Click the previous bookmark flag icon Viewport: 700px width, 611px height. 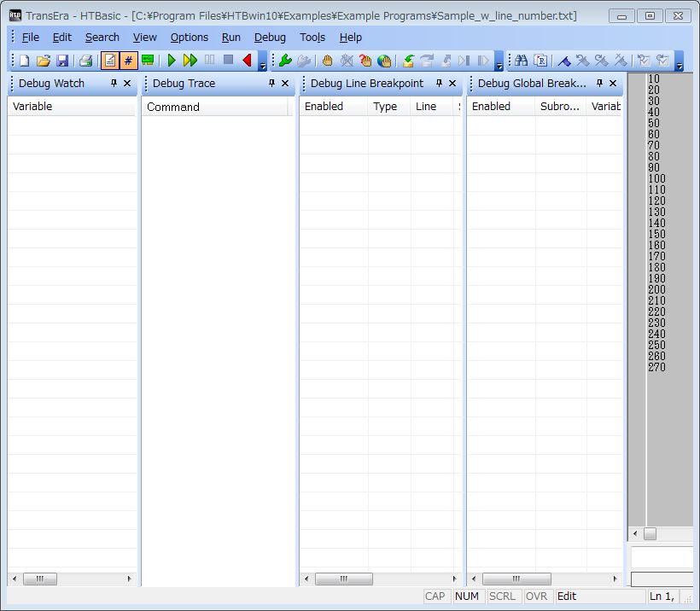coord(582,61)
